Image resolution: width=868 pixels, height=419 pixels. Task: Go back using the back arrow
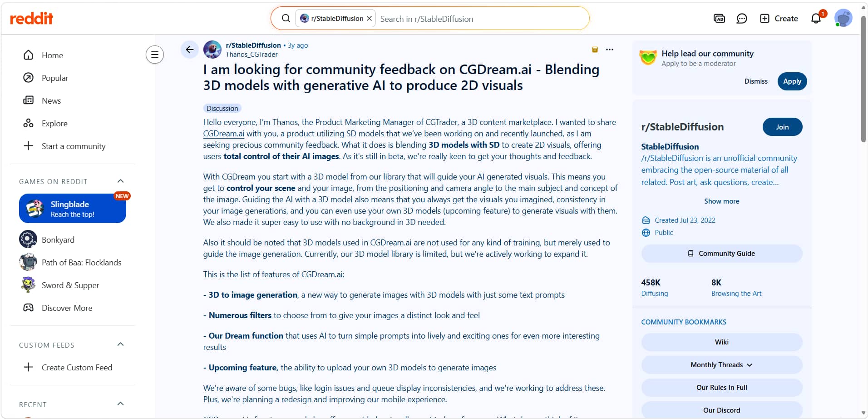tap(189, 50)
